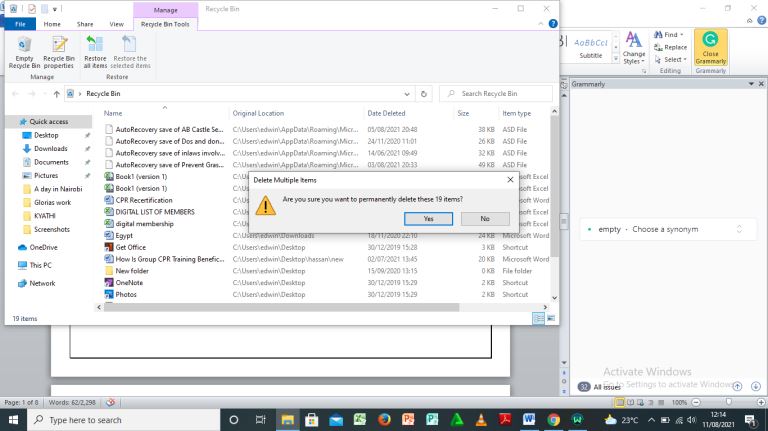Open the View tab in Explorer
Viewport: 768px width, 431px height.
click(117, 24)
